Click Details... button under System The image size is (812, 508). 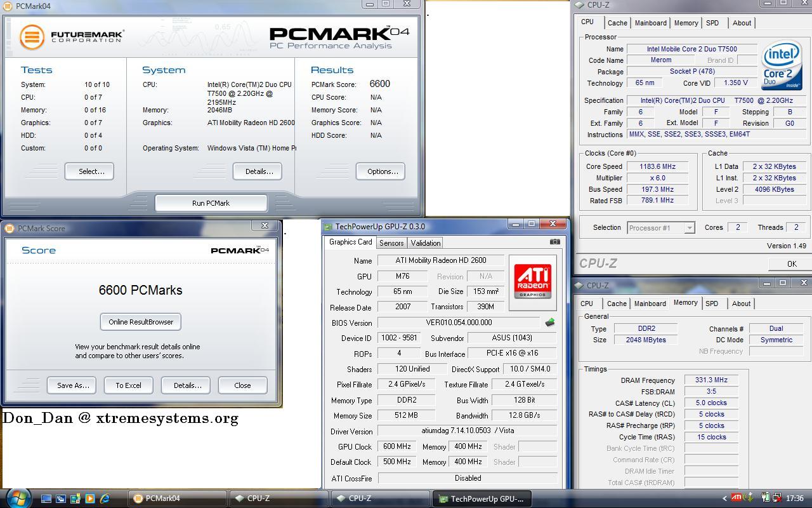pyautogui.click(x=259, y=171)
